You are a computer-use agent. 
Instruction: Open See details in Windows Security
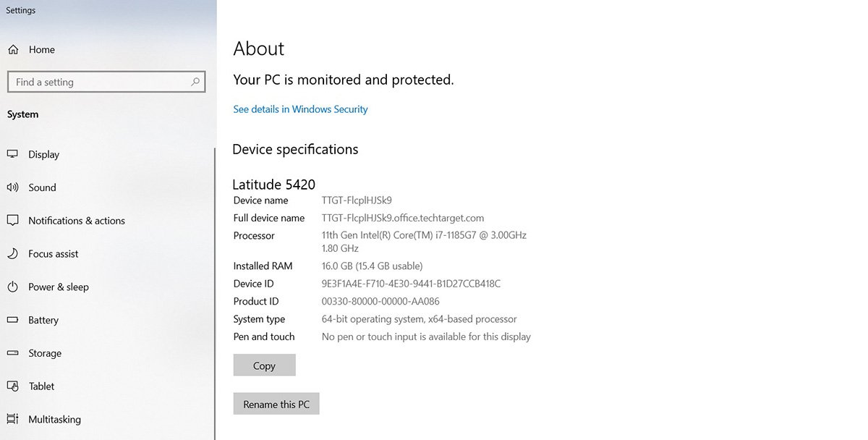300,109
